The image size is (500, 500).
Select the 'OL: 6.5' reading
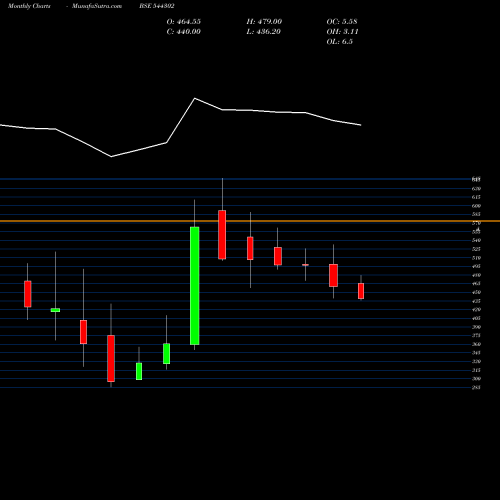tap(339, 42)
